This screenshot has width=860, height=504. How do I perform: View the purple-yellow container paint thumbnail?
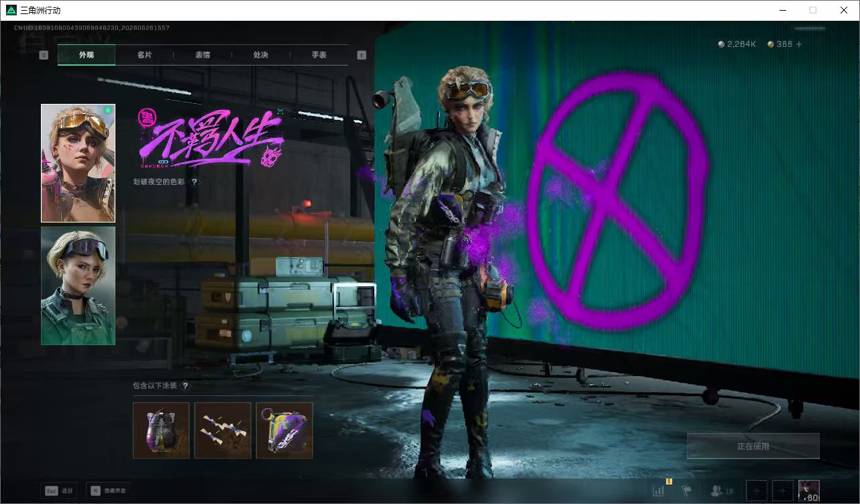284,430
